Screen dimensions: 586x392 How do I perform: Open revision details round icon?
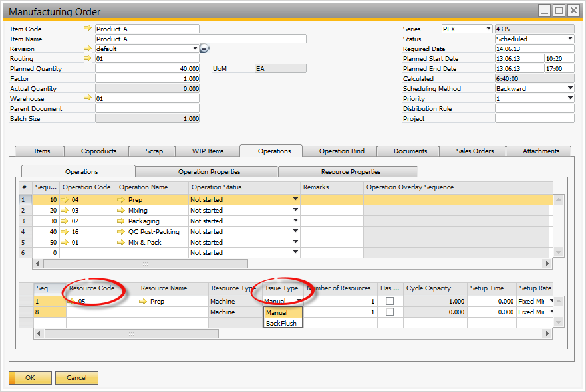pos(204,48)
